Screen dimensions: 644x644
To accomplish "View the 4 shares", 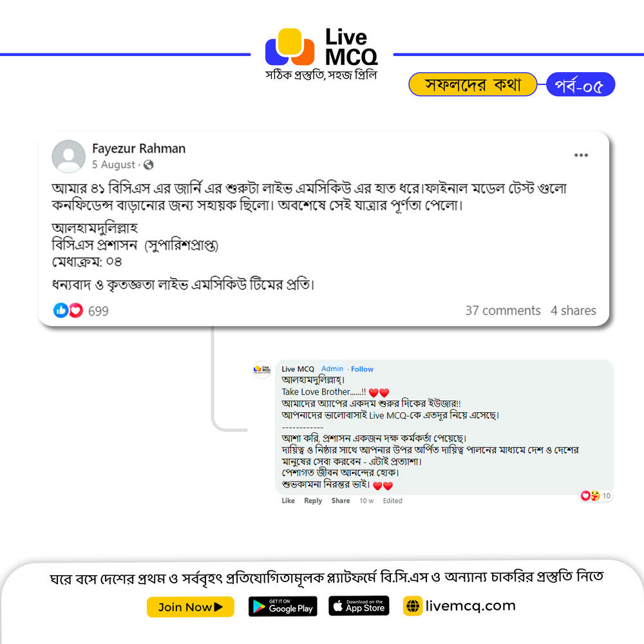I will (x=573, y=310).
